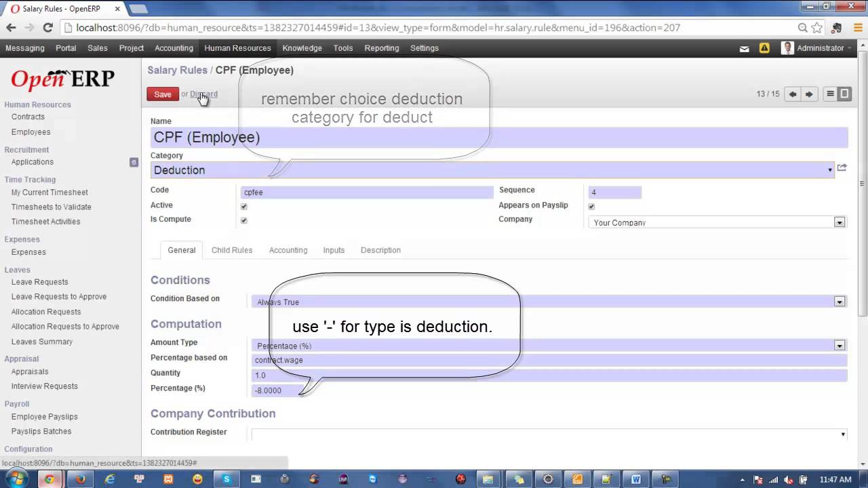This screenshot has height=488, width=868.
Task: Open the Amount Type dropdown
Action: click(x=840, y=346)
